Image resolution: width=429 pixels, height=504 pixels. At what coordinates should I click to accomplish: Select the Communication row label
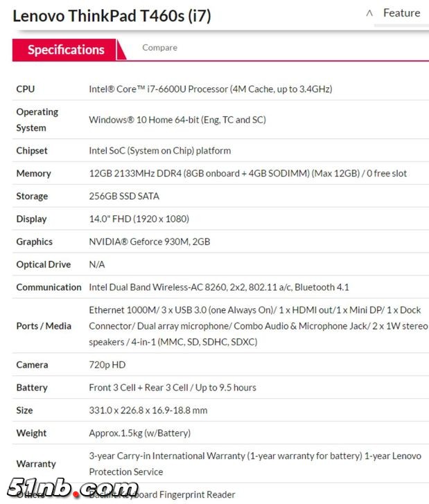pyautogui.click(x=49, y=287)
